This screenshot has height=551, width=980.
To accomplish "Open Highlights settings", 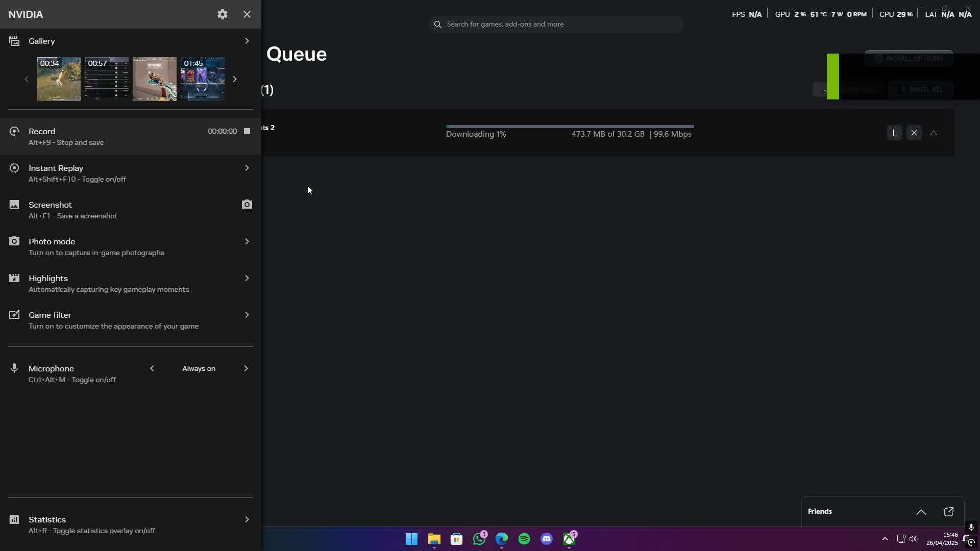I will (x=131, y=283).
